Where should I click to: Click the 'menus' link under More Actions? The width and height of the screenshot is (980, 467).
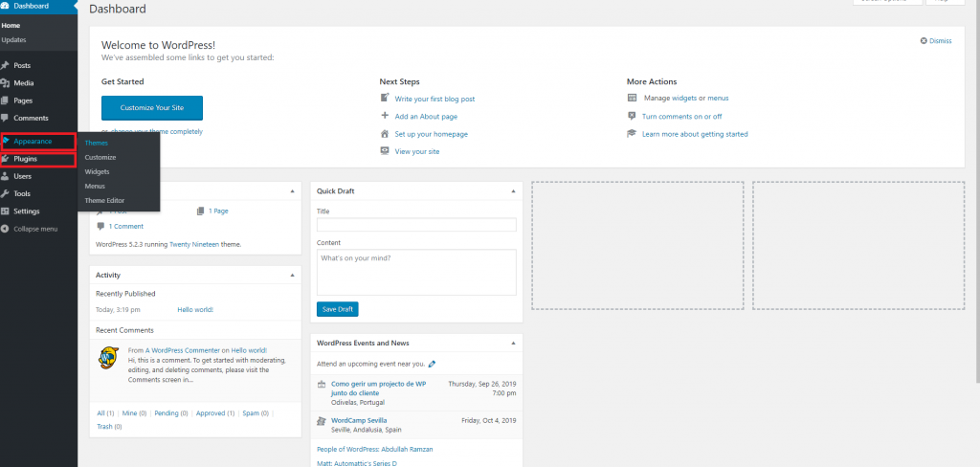(718, 99)
